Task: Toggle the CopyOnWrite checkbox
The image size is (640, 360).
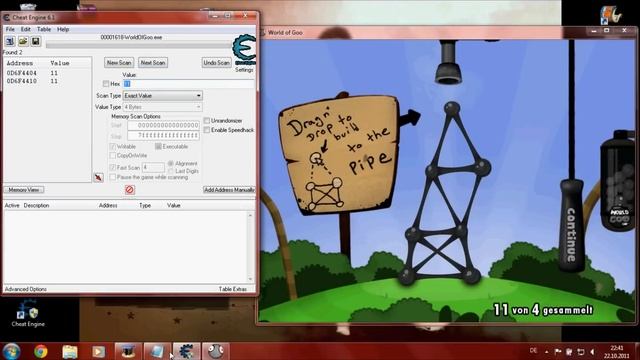Action: pyautogui.click(x=113, y=156)
